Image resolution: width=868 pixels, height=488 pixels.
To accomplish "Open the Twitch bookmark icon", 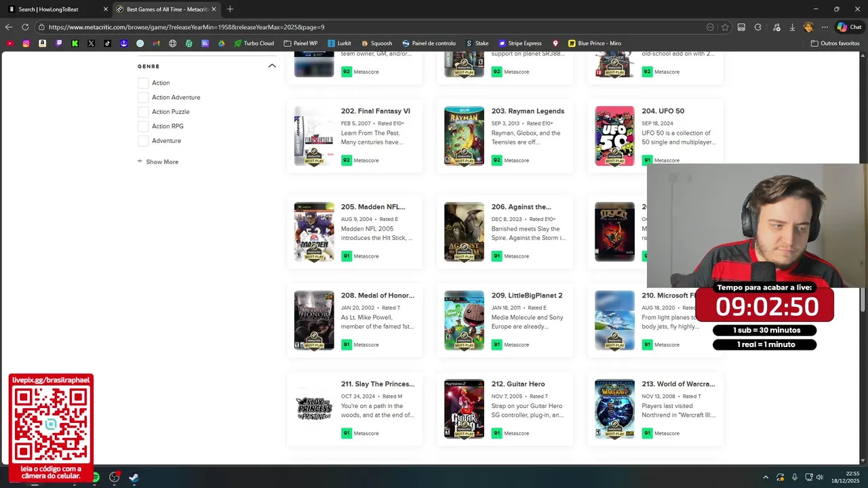I will (58, 43).
